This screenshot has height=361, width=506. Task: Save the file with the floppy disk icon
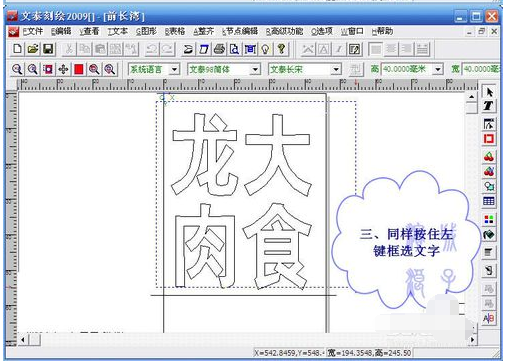pyautogui.click(x=48, y=49)
